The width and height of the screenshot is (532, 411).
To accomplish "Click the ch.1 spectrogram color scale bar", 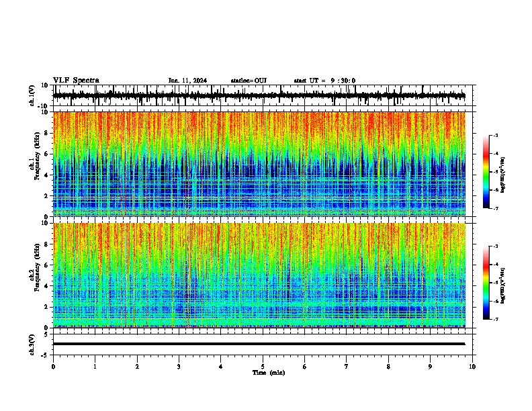I will (486, 172).
